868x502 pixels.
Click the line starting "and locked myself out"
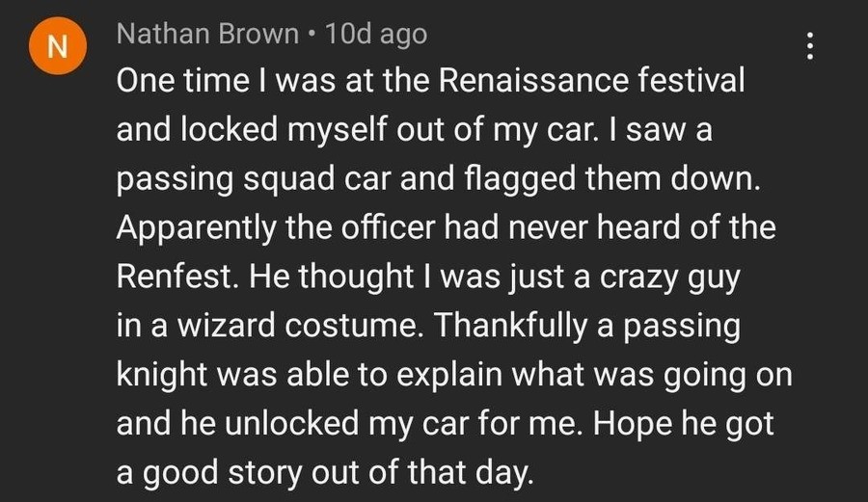(x=414, y=130)
